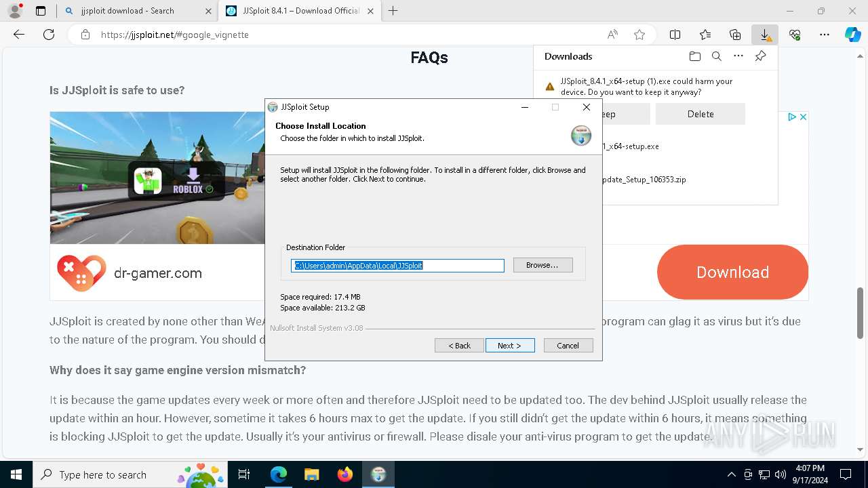
Task: Click the Edge back arrow
Action: (19, 35)
